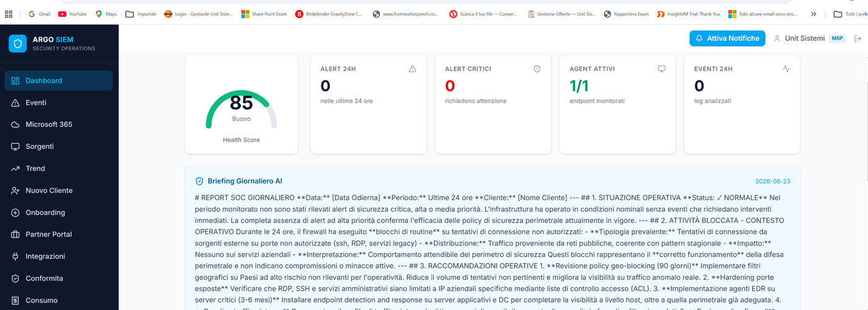Open the YouTube bookmark
This screenshot has height=310, width=868.
point(72,14)
